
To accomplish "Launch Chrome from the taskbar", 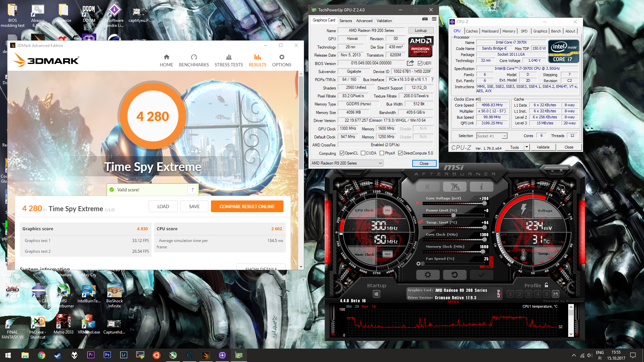I will [41, 355].
